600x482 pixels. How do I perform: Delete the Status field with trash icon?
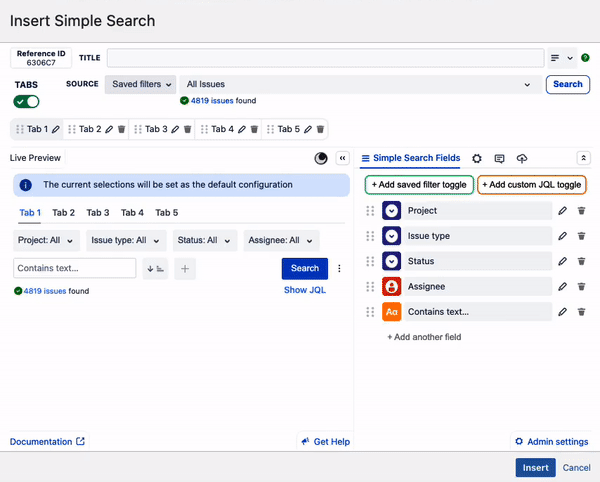pyautogui.click(x=581, y=262)
